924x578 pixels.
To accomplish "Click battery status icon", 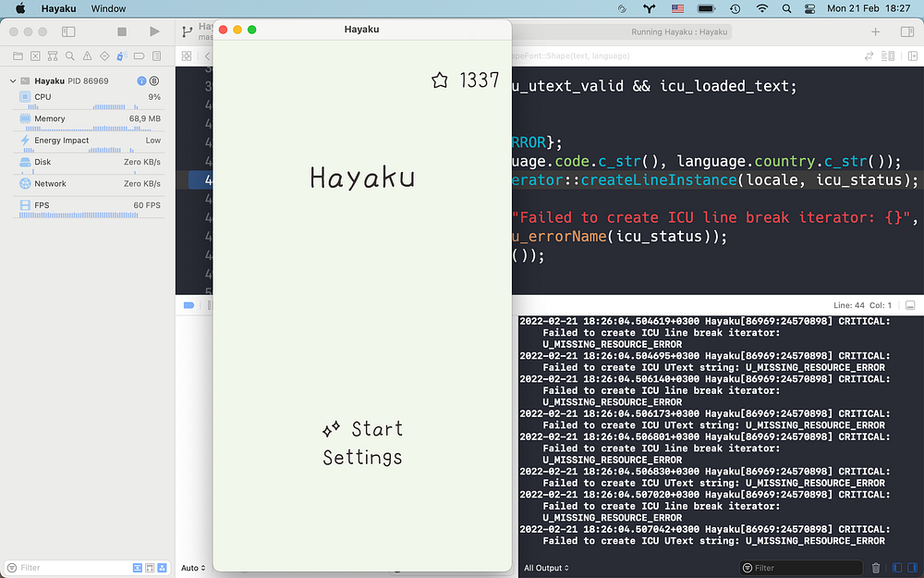I will click(x=706, y=8).
